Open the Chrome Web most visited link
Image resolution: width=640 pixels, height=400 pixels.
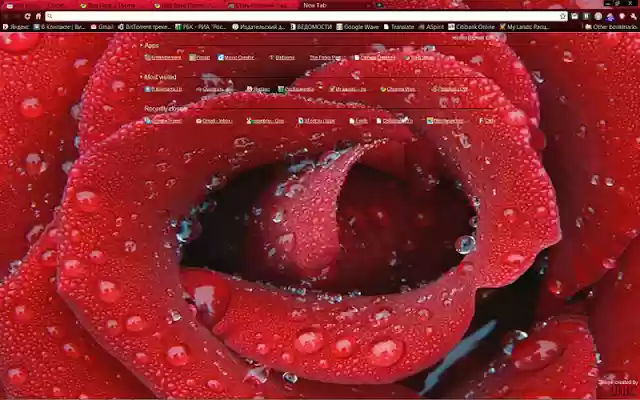[x=398, y=89]
